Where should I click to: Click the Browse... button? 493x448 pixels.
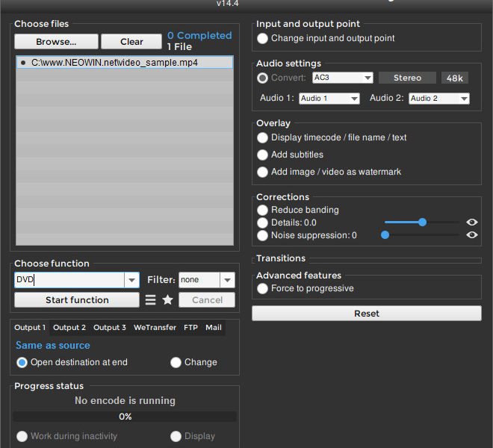[x=56, y=42]
